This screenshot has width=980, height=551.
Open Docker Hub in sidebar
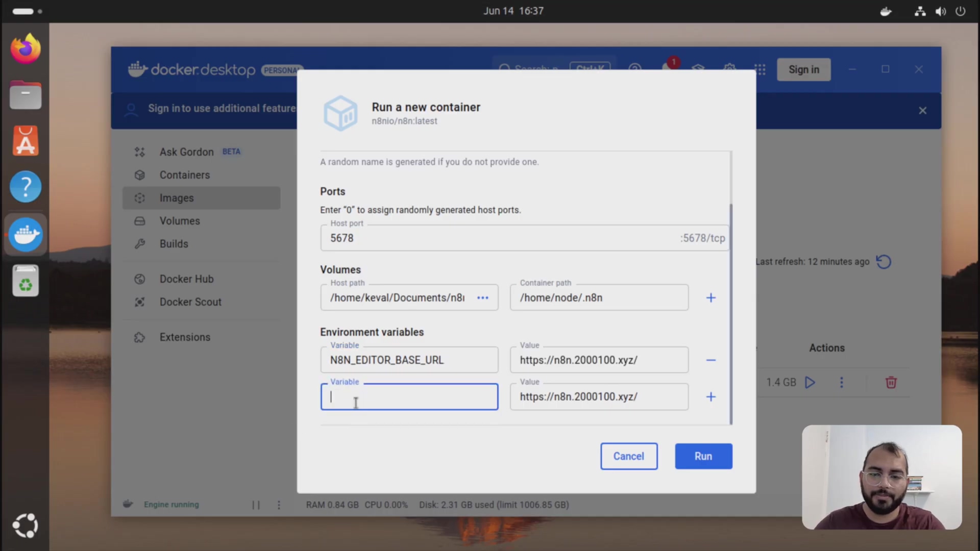pos(201,279)
